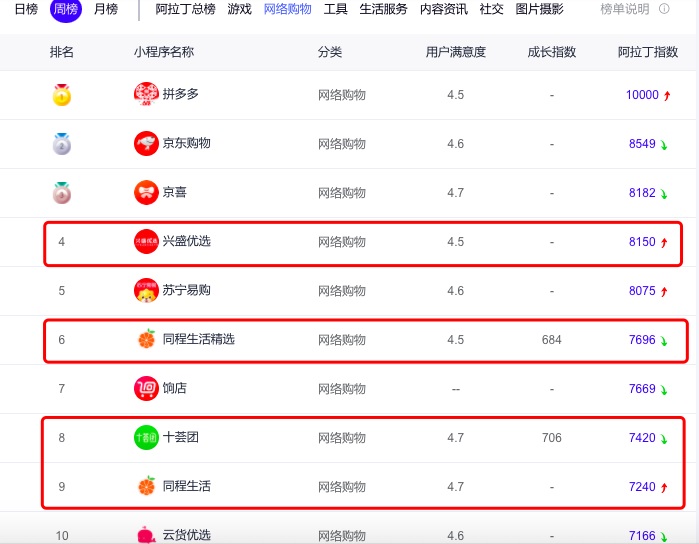
Task: Select the 周榜 weekly ranking tab
Action: point(66,9)
